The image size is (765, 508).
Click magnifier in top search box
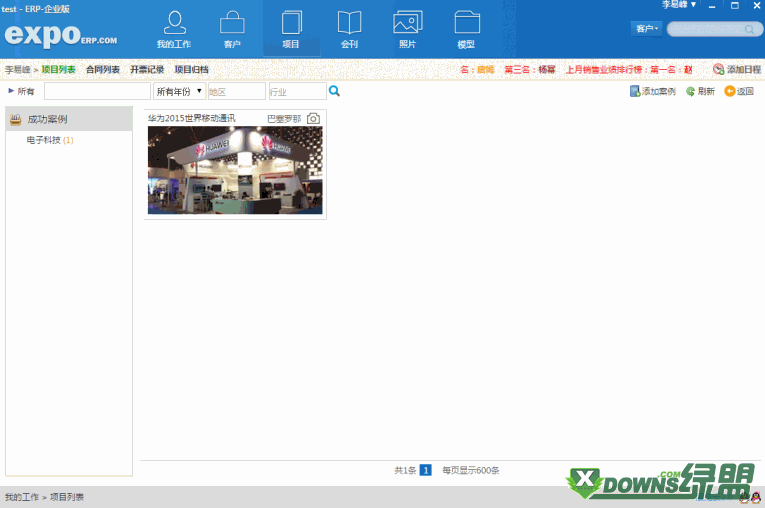(749, 29)
